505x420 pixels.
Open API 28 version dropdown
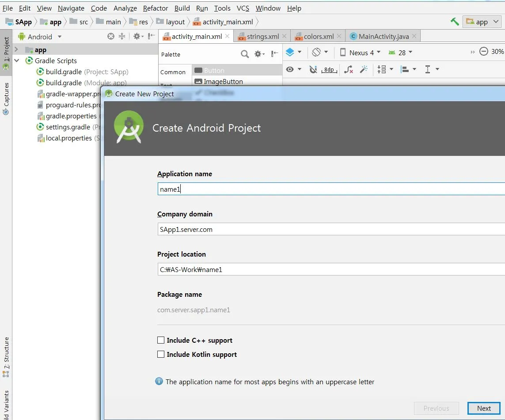400,53
